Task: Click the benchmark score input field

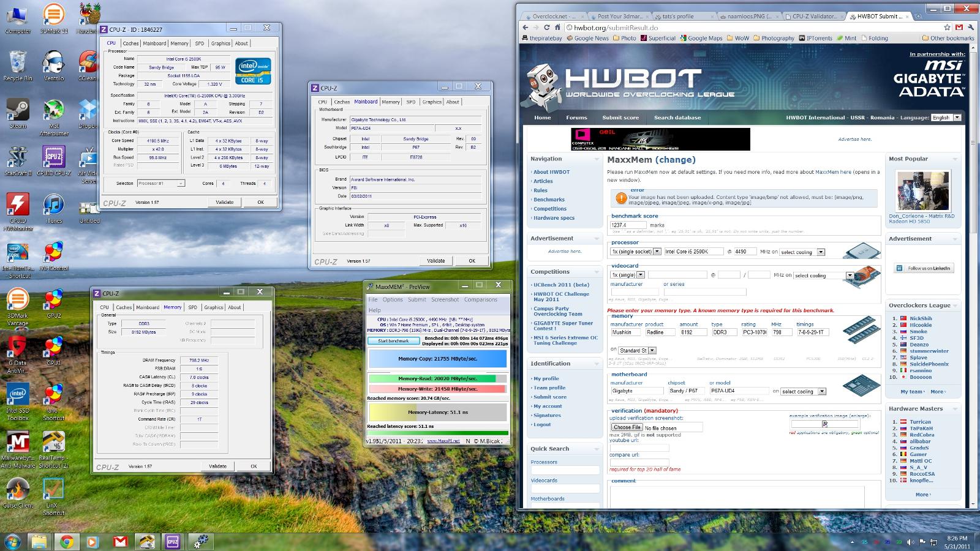Action: coord(628,225)
